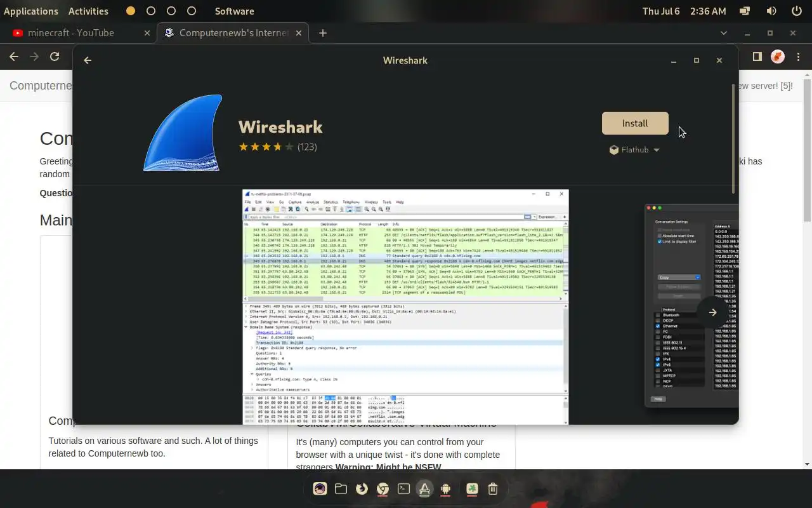Image resolution: width=812 pixels, height=508 pixels.
Task: Open a new browser tab
Action: click(x=323, y=33)
